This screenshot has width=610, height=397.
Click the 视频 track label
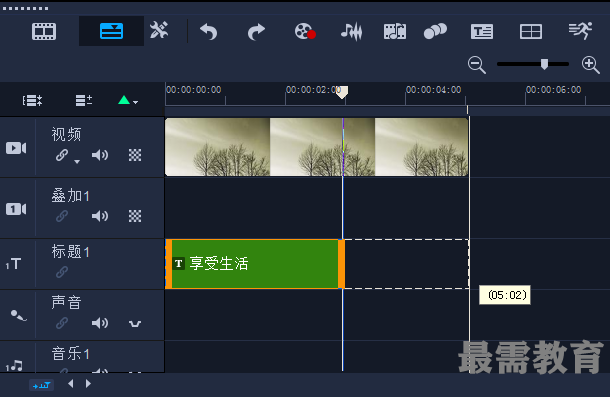point(66,134)
